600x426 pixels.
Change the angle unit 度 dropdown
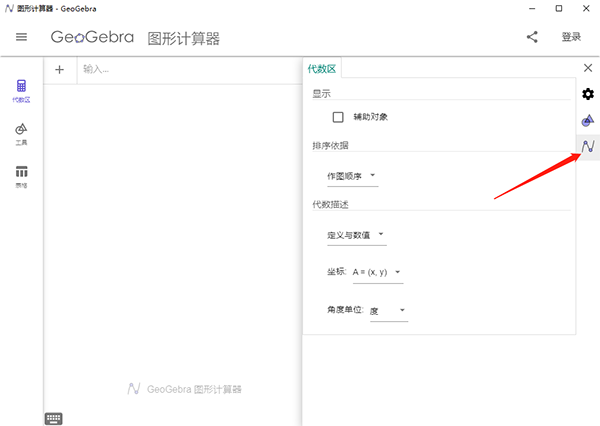pos(388,311)
